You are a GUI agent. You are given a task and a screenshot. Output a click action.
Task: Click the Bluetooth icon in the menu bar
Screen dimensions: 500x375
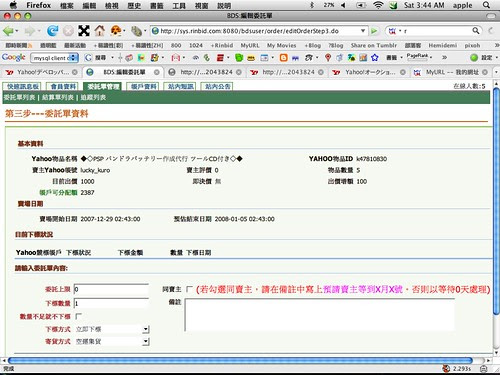coord(312,5)
